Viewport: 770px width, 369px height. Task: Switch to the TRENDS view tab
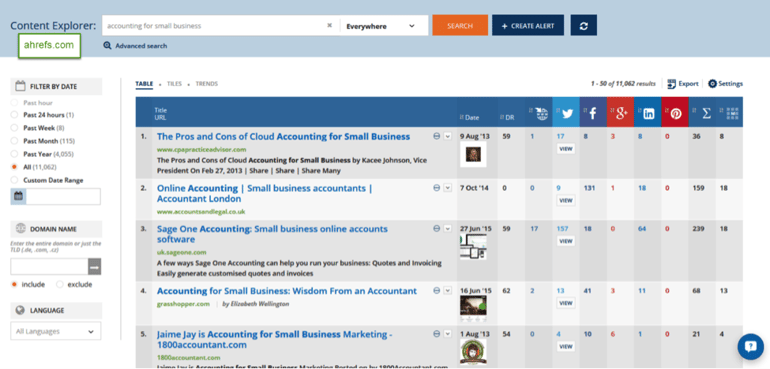pos(207,84)
